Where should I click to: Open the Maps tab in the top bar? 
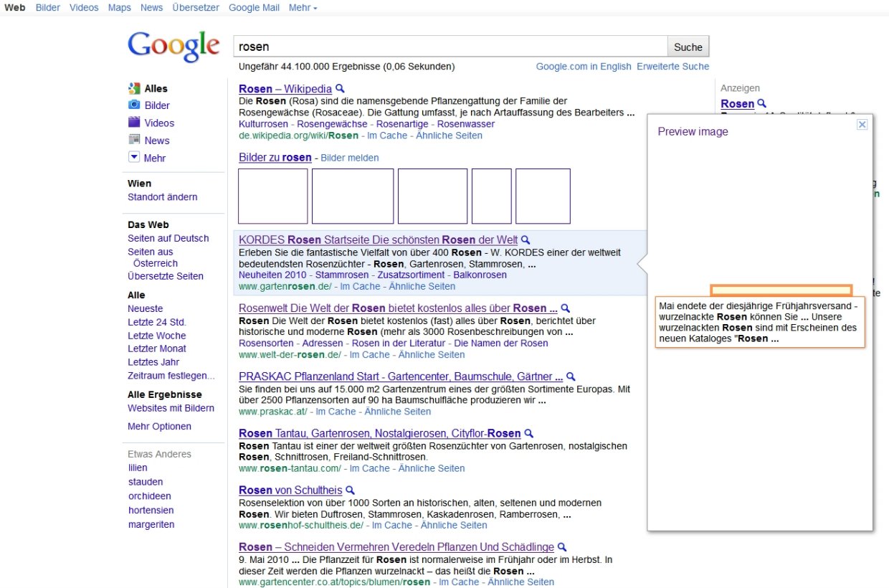[x=120, y=7]
